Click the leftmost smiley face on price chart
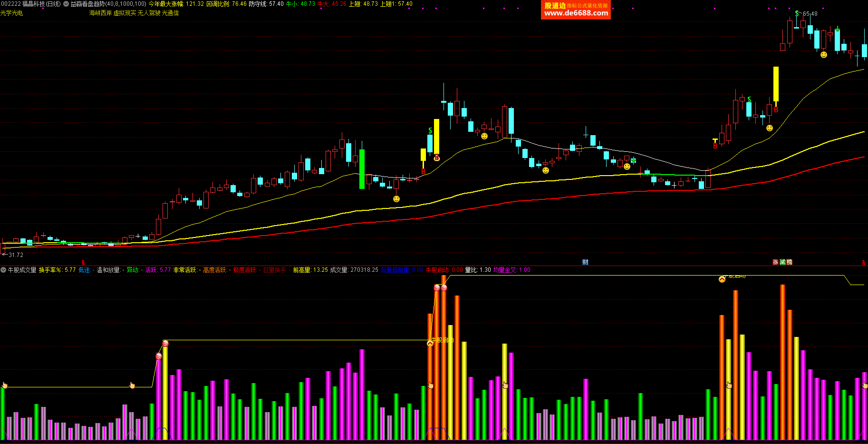This screenshot has width=868, height=444. tap(396, 199)
